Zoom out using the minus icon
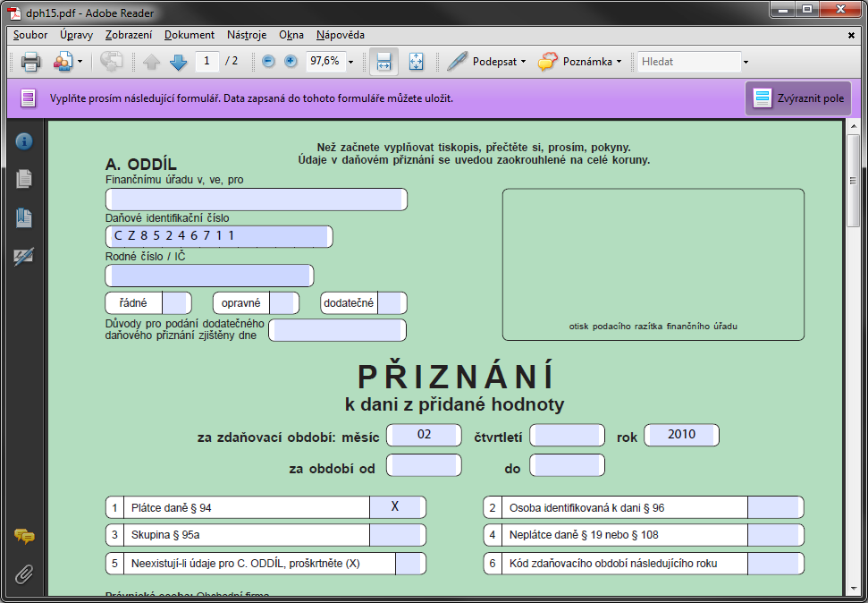This screenshot has width=868, height=603. click(x=268, y=62)
